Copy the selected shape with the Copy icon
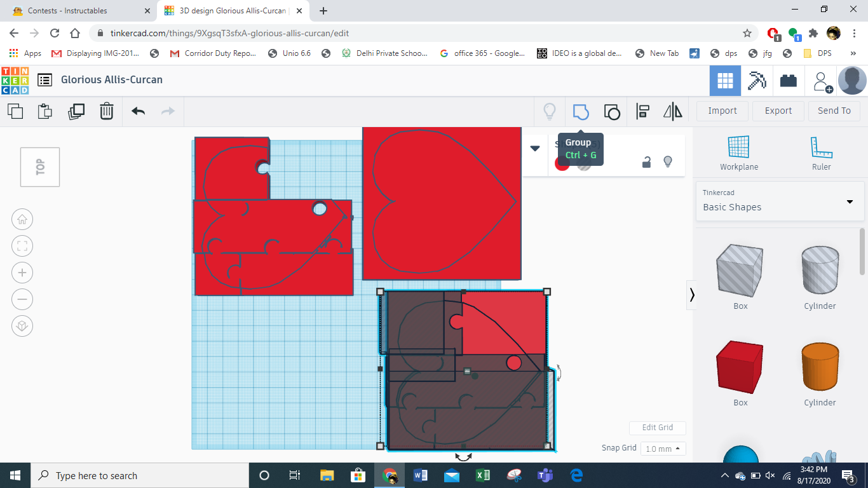 tap(15, 111)
